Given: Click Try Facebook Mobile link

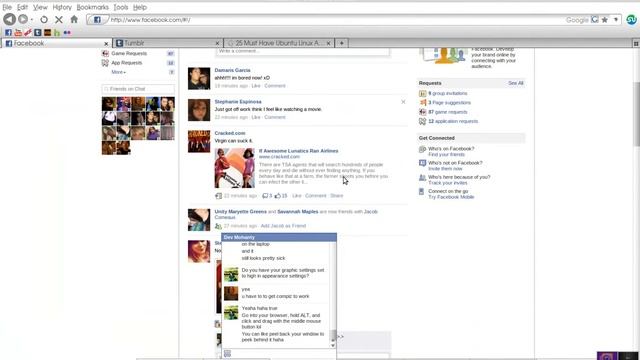Looking at the screenshot, I should [x=451, y=197].
